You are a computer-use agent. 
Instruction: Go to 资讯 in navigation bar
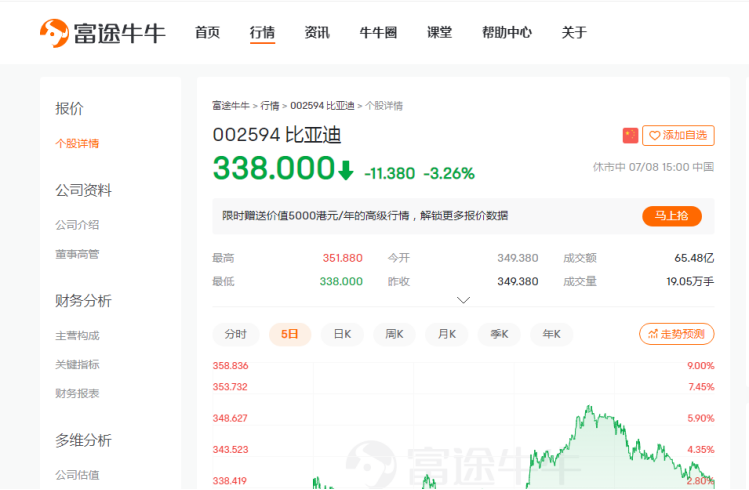(x=317, y=32)
